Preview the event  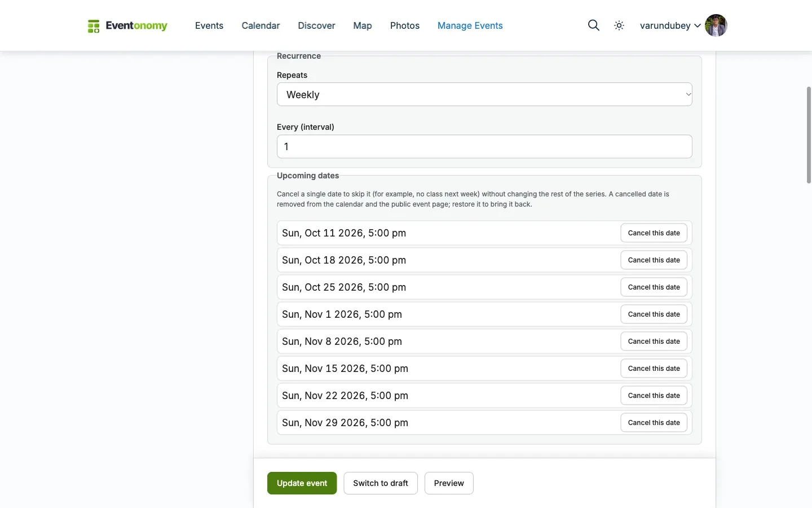[449, 483]
